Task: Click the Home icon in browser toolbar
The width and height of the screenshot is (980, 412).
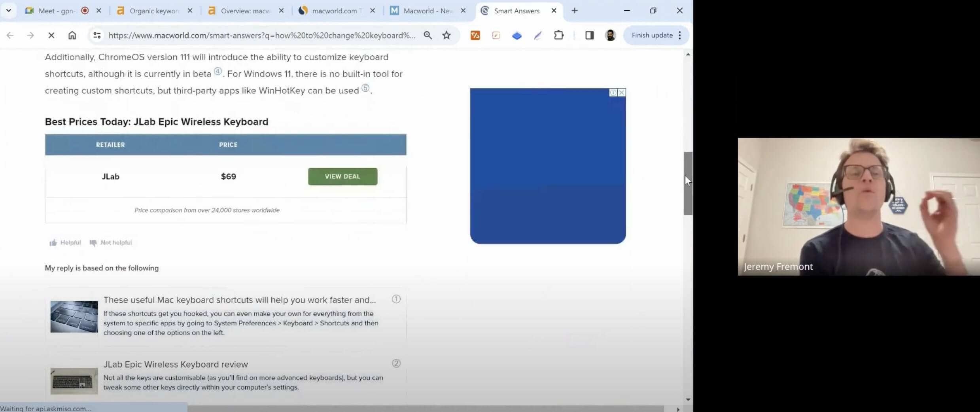Action: [72, 35]
